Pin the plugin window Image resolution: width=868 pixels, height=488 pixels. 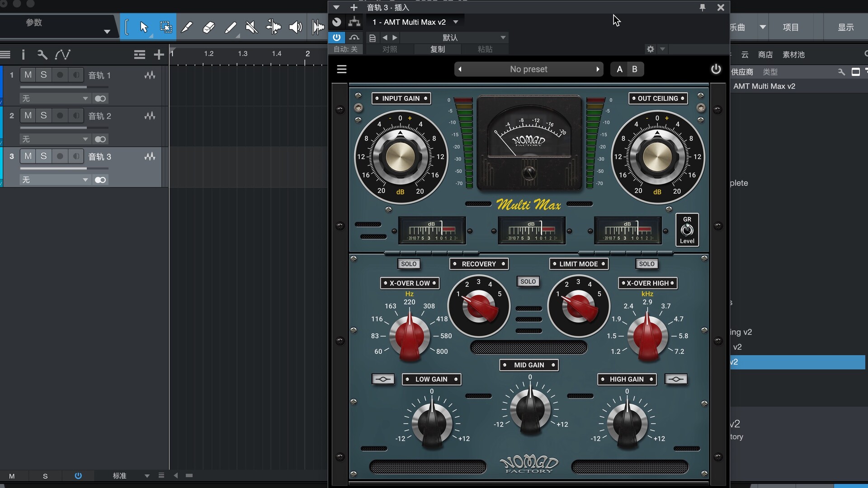tap(702, 7)
